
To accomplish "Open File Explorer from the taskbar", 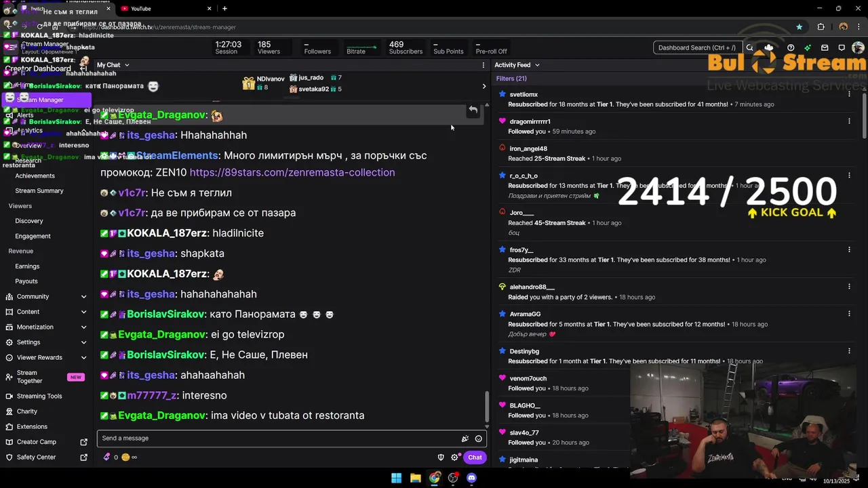I will [415, 478].
